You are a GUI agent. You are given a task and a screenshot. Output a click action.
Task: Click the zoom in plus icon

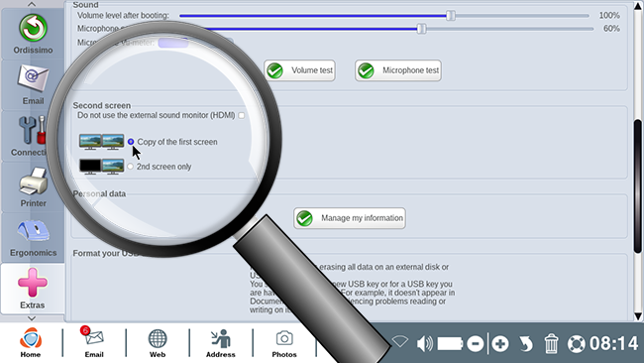pyautogui.click(x=500, y=343)
